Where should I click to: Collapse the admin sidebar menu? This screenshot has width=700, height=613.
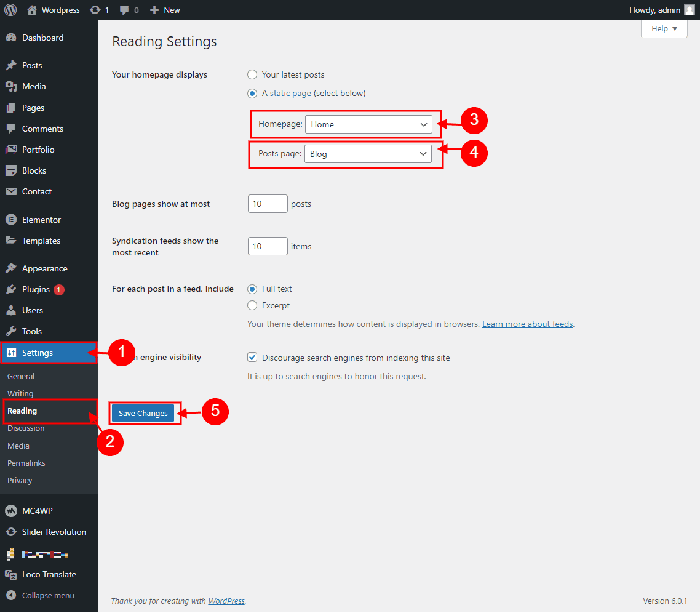pos(48,595)
